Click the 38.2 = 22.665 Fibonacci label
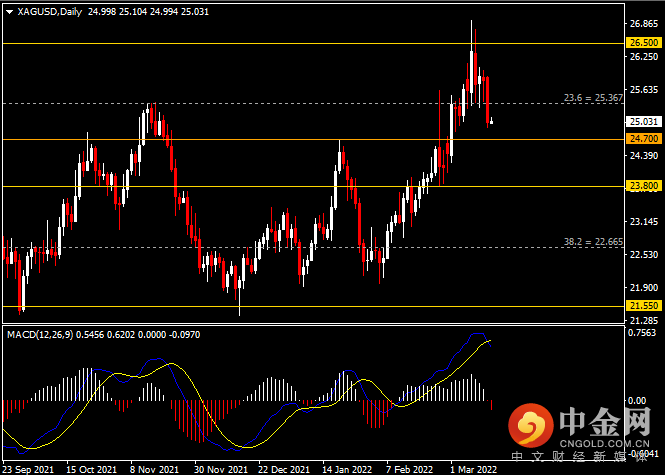Viewport: 665px width, 475px height. pos(593,242)
